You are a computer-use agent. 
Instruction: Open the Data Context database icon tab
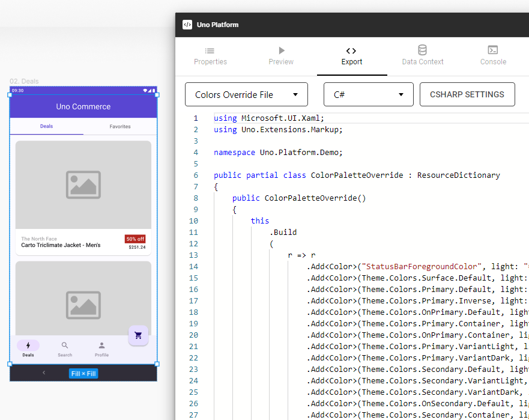click(423, 50)
